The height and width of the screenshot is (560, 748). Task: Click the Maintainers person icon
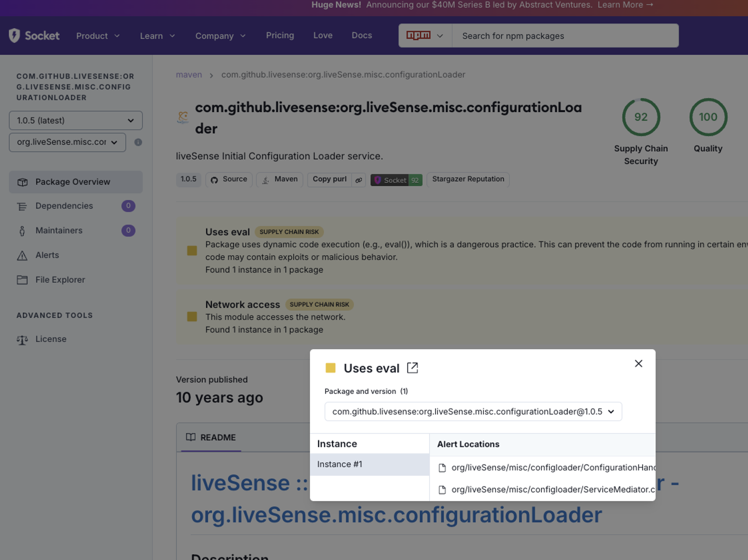pyautogui.click(x=22, y=231)
